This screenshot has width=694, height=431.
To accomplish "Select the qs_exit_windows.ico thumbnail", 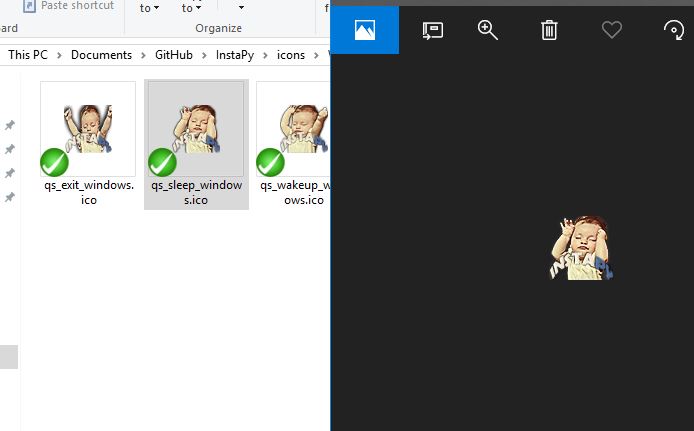I will (88, 129).
